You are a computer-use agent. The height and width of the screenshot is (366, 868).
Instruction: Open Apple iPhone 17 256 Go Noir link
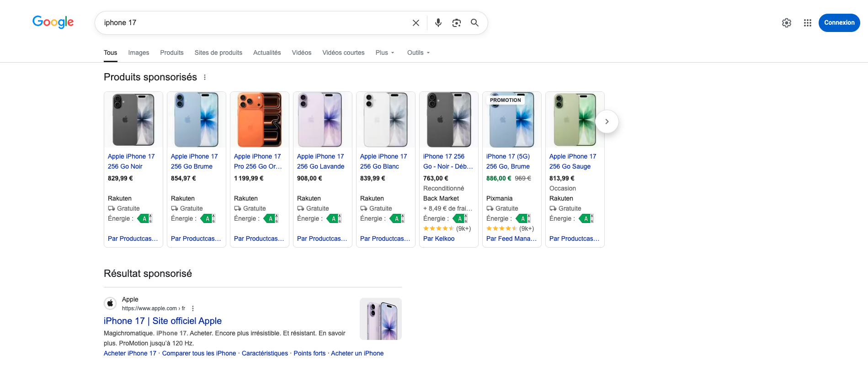point(131,161)
